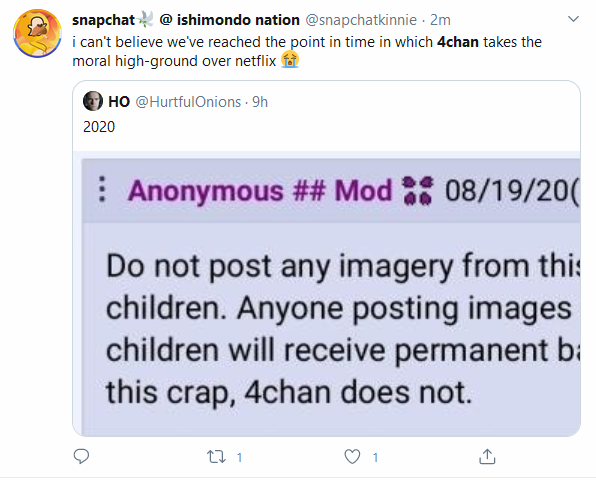Click the quoted tweet text 2020

[x=99, y=127]
